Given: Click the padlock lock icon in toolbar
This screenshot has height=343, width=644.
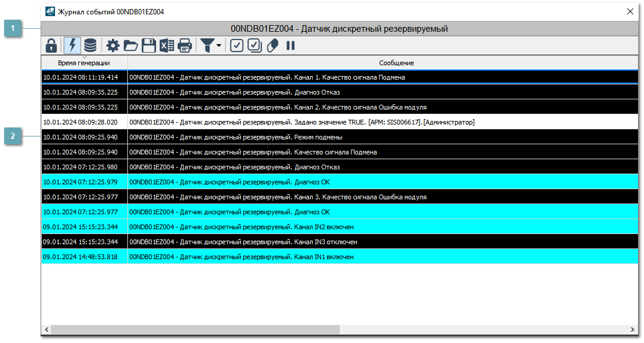Looking at the screenshot, I should point(51,45).
